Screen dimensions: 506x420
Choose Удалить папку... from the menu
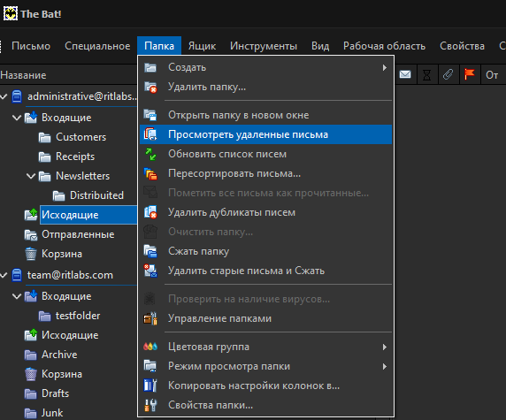click(x=266, y=87)
